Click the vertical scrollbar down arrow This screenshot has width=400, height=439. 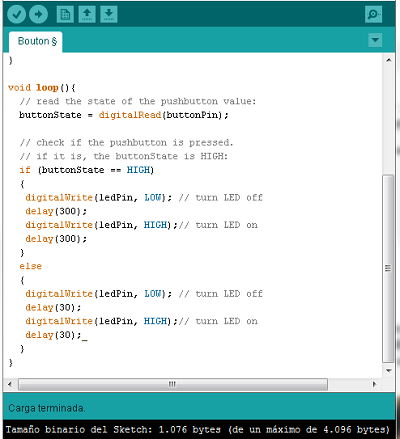coord(389,370)
